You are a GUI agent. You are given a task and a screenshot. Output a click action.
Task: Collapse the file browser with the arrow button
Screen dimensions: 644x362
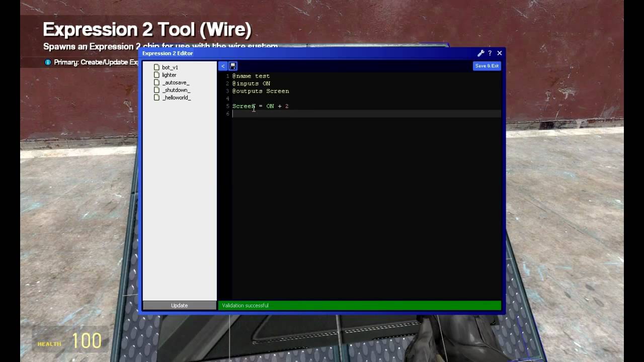coord(223,66)
